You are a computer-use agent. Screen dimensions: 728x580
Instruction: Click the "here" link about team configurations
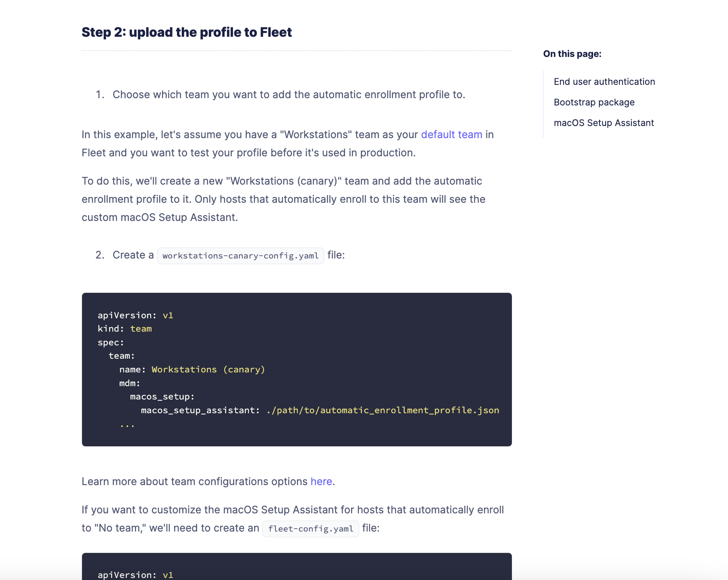click(321, 481)
